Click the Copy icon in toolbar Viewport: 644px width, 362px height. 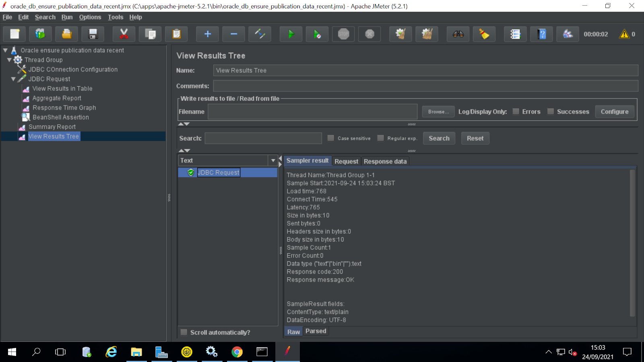[x=150, y=34]
